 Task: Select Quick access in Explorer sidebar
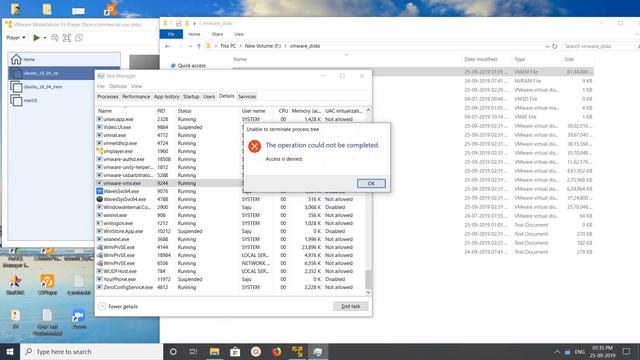point(188,66)
